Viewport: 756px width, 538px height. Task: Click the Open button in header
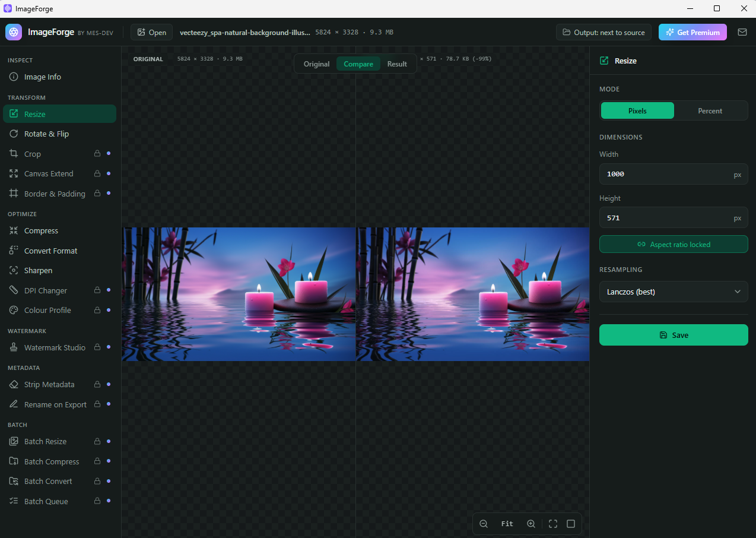(151, 32)
